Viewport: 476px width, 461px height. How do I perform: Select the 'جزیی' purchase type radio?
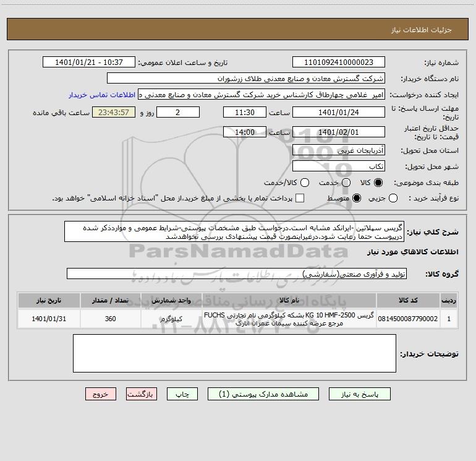point(393,198)
